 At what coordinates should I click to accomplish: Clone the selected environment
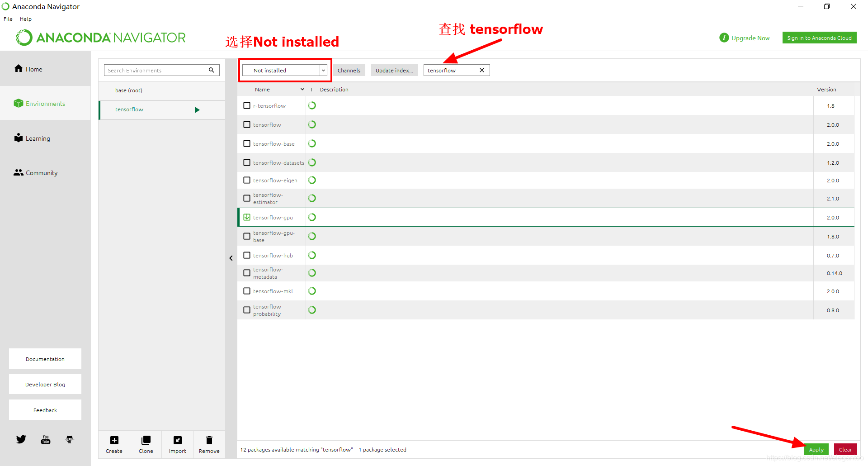pos(146,444)
